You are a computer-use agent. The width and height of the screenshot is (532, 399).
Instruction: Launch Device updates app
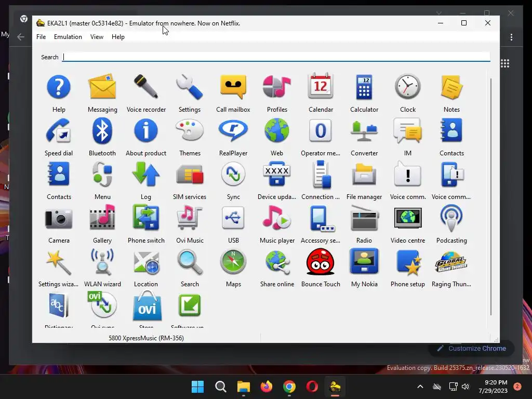(277, 174)
